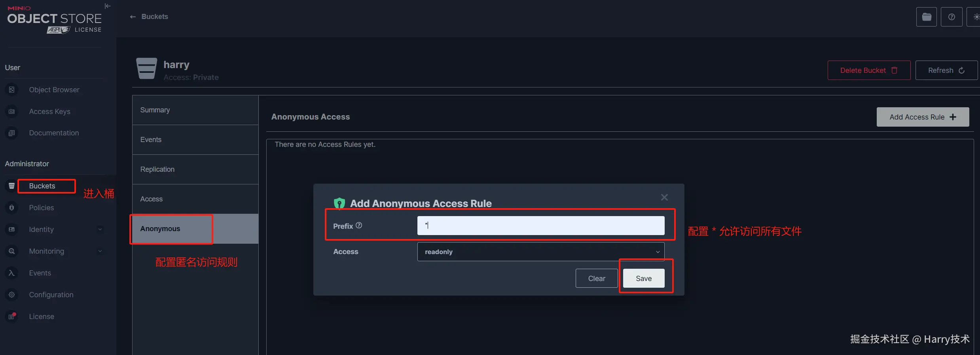The image size is (980, 355).
Task: Close the Add Anonymous Access Rule dialog
Action: tap(664, 197)
